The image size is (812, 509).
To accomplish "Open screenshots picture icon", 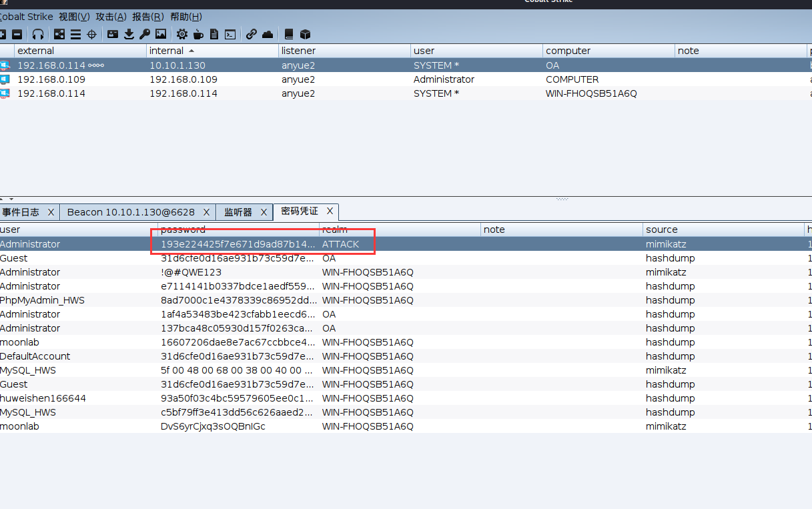I will pyautogui.click(x=161, y=34).
